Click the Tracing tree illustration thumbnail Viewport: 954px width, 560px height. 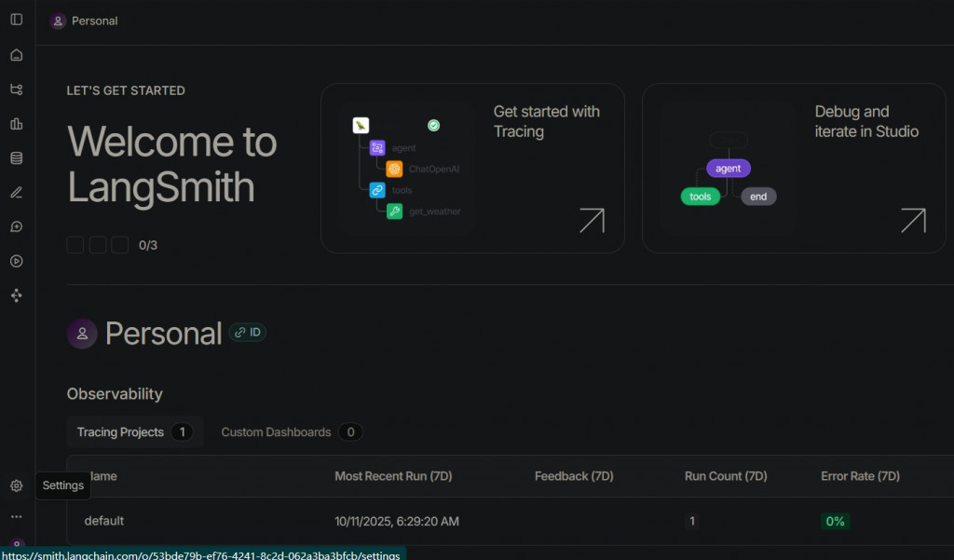(x=408, y=169)
